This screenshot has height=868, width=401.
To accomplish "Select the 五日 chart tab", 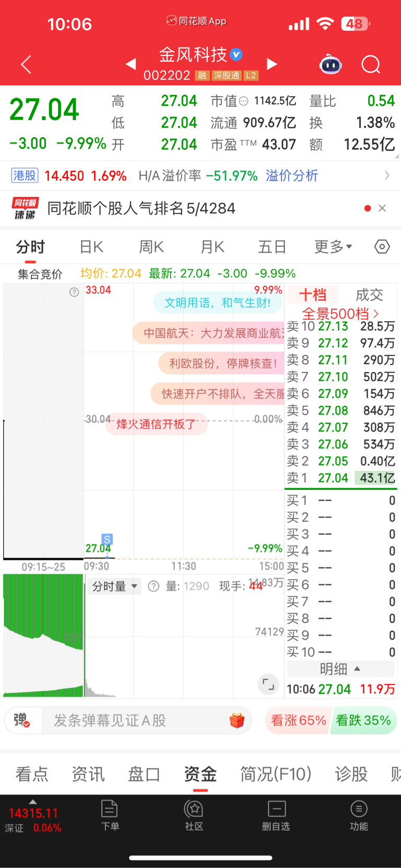I will pos(272,247).
